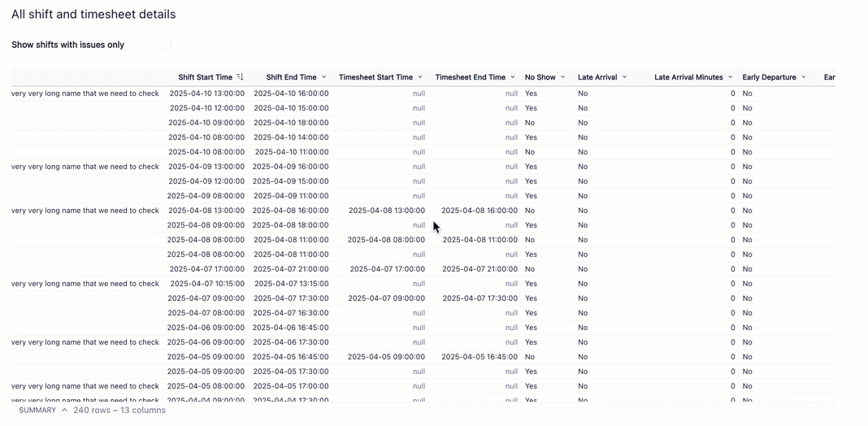
Task: Click shift end cell 2025-04-10 18:00:00
Action: (x=291, y=123)
